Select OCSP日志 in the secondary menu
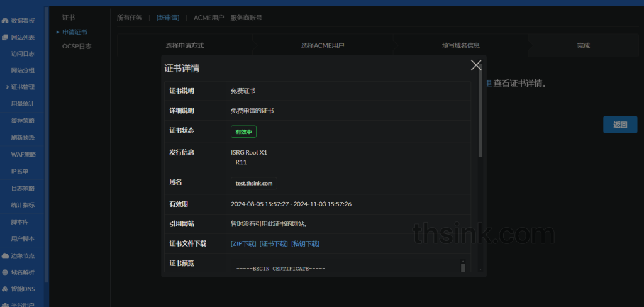Screen dimensions: 644x307 coord(77,47)
